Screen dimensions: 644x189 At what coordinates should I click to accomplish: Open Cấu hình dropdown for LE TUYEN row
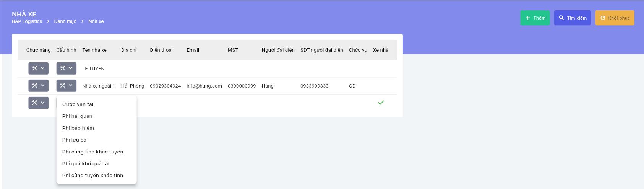tap(66, 68)
